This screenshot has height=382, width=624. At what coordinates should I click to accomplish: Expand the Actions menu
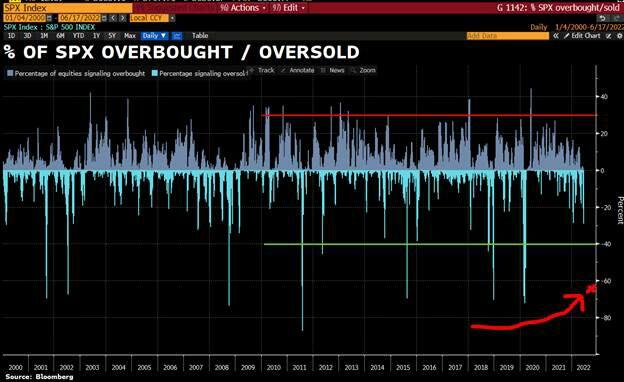pyautogui.click(x=243, y=8)
